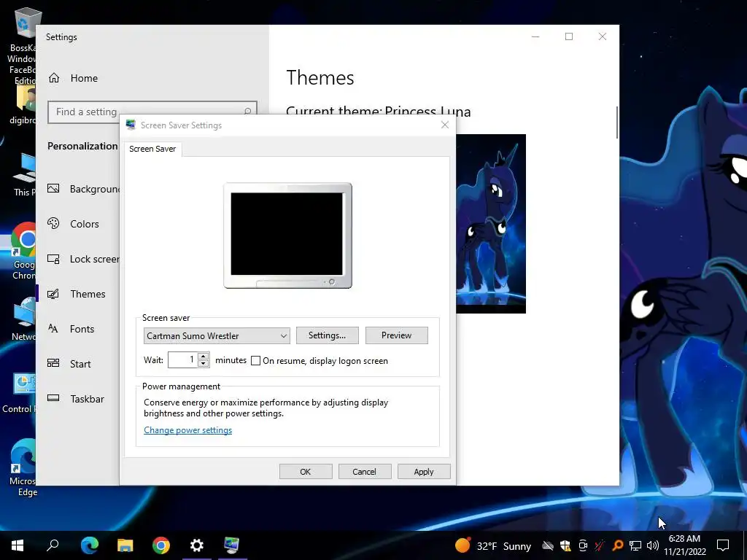Click the Settings window scrollbar
The width and height of the screenshot is (747, 560).
[x=617, y=122]
